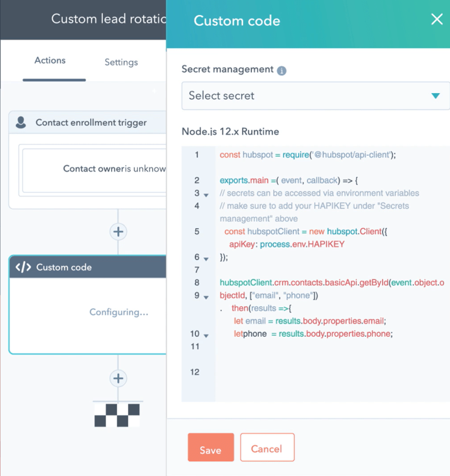Click the getById hubspotClient.crm.contacts line
Image resolution: width=450 pixels, height=476 pixels.
click(x=332, y=283)
